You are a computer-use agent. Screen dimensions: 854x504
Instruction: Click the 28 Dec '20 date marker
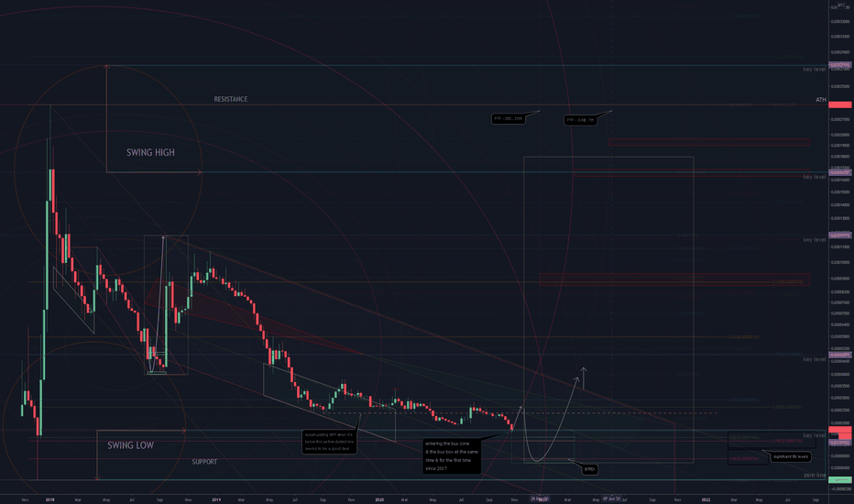pyautogui.click(x=539, y=499)
